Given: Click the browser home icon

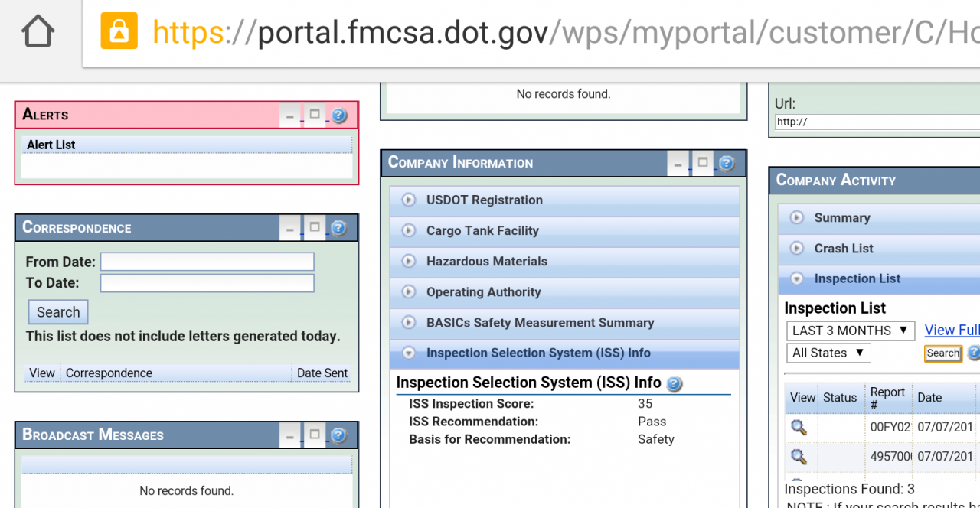Looking at the screenshot, I should point(38,32).
